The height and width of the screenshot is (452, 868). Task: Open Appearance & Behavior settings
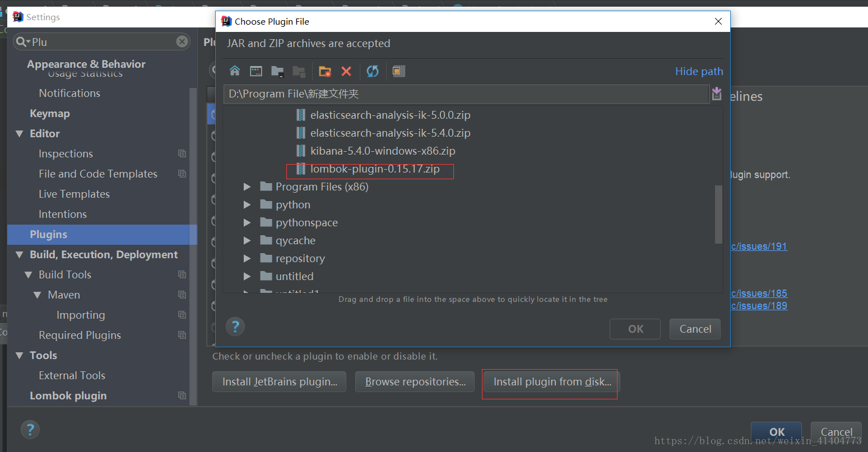[x=86, y=64]
